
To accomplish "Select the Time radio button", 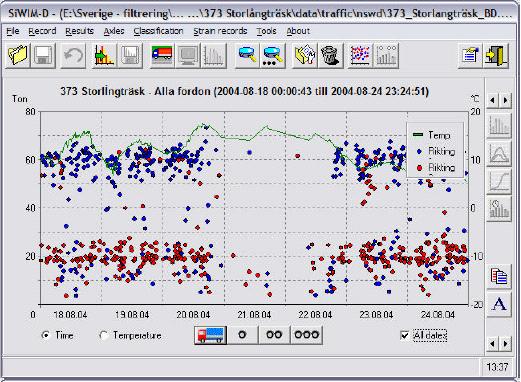I will coord(45,335).
